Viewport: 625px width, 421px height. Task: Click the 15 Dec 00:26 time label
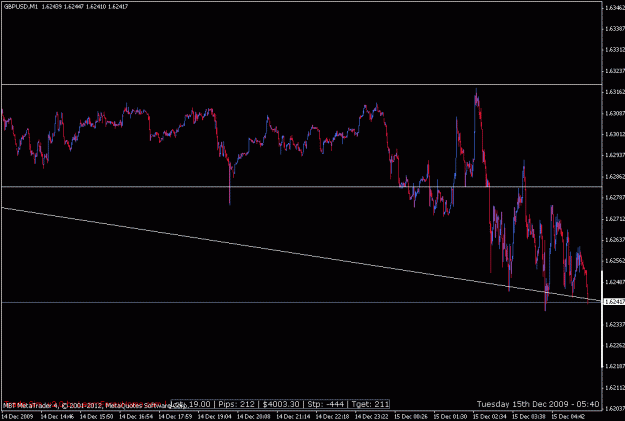(x=411, y=417)
